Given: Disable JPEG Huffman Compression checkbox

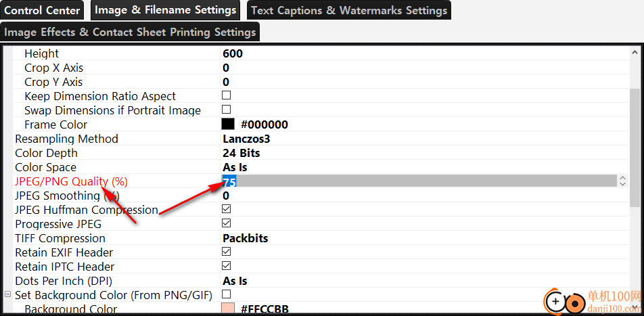Looking at the screenshot, I should pos(227,210).
